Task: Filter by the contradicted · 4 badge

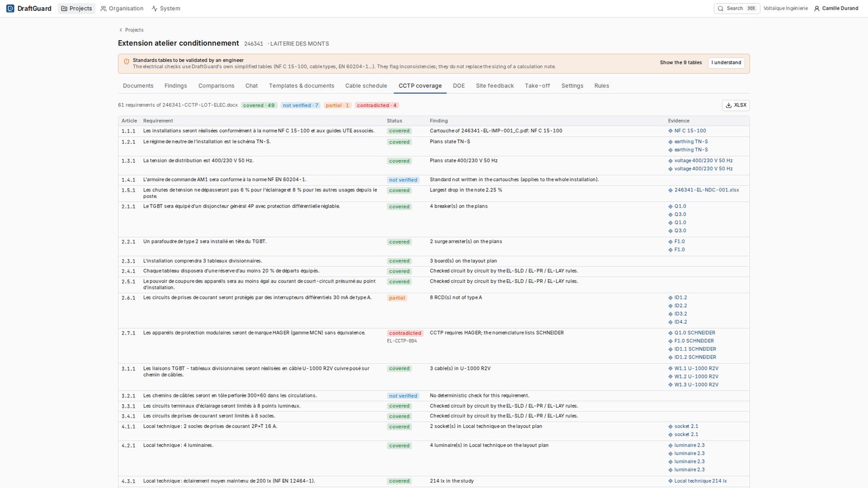Action: click(x=376, y=105)
